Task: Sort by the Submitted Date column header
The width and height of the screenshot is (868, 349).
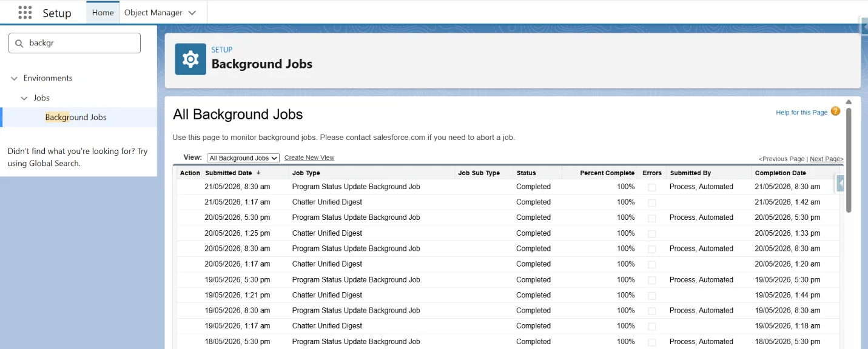Action: (229, 173)
